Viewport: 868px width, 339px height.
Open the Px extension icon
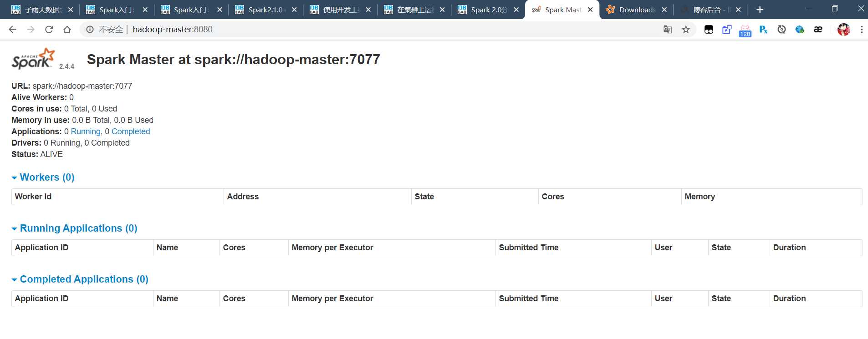click(x=763, y=30)
